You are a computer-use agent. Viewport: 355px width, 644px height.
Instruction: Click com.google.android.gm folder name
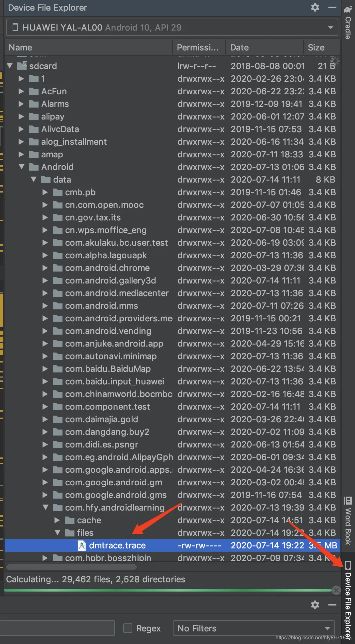click(114, 482)
